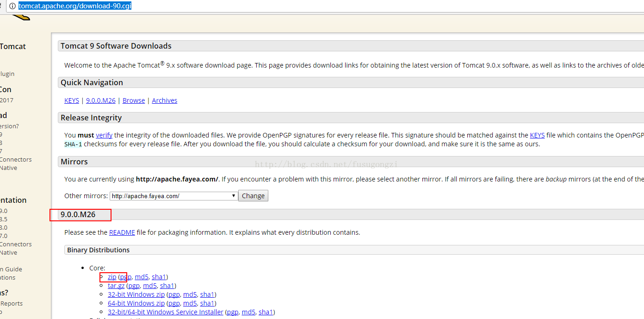This screenshot has width=644, height=319.
Task: Open the Archives link
Action: coord(165,100)
